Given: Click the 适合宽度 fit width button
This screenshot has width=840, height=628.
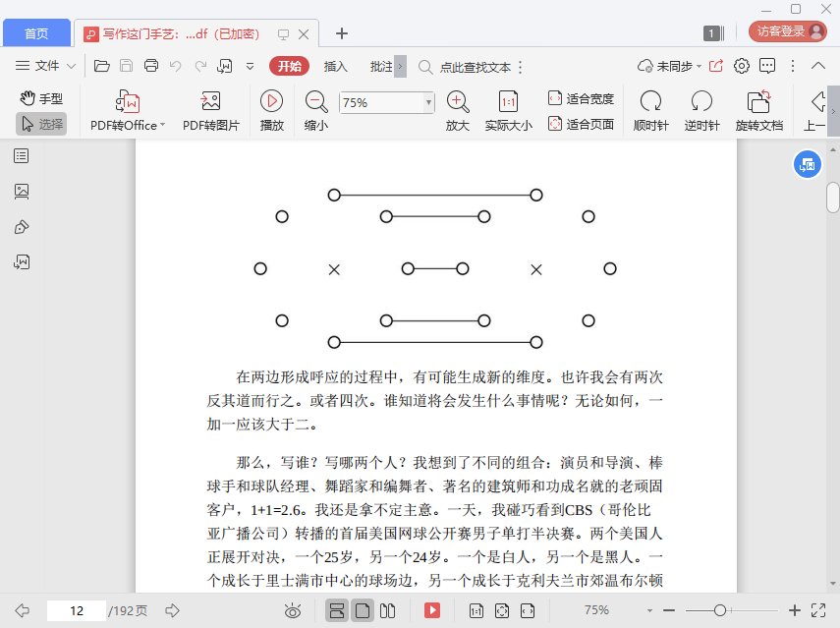Looking at the screenshot, I should (x=581, y=98).
